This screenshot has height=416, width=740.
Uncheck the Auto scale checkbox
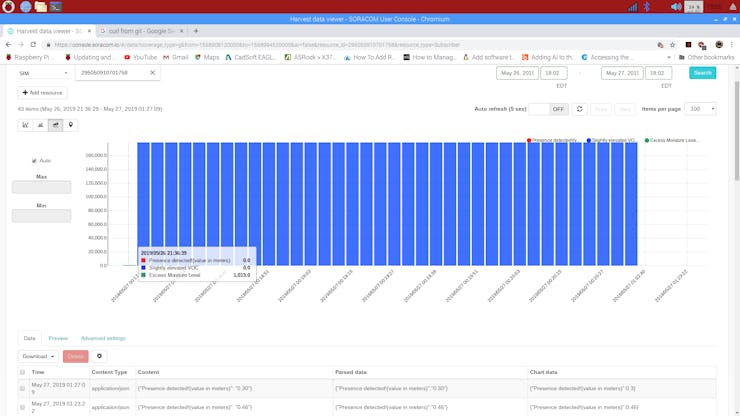point(34,161)
